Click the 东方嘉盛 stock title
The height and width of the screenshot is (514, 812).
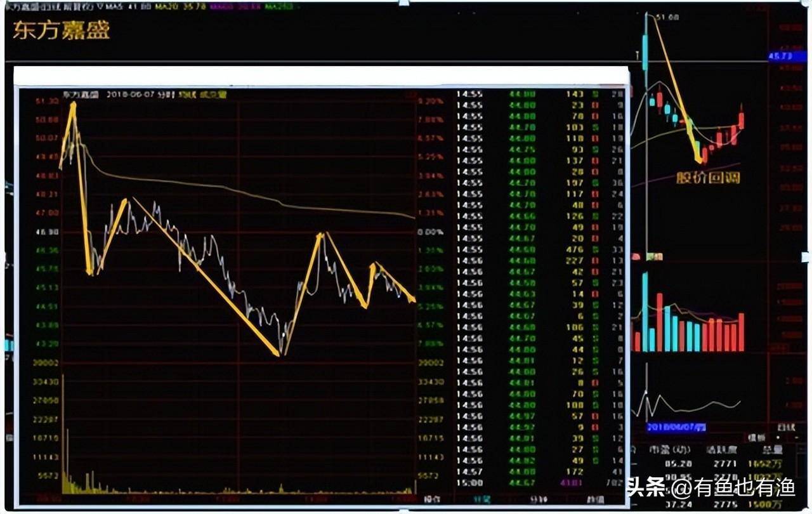coord(62,31)
